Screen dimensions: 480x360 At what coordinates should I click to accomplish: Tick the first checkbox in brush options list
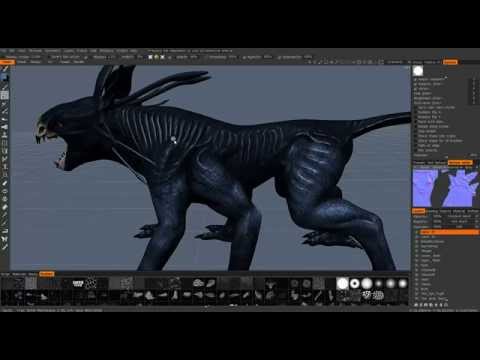[415, 80]
